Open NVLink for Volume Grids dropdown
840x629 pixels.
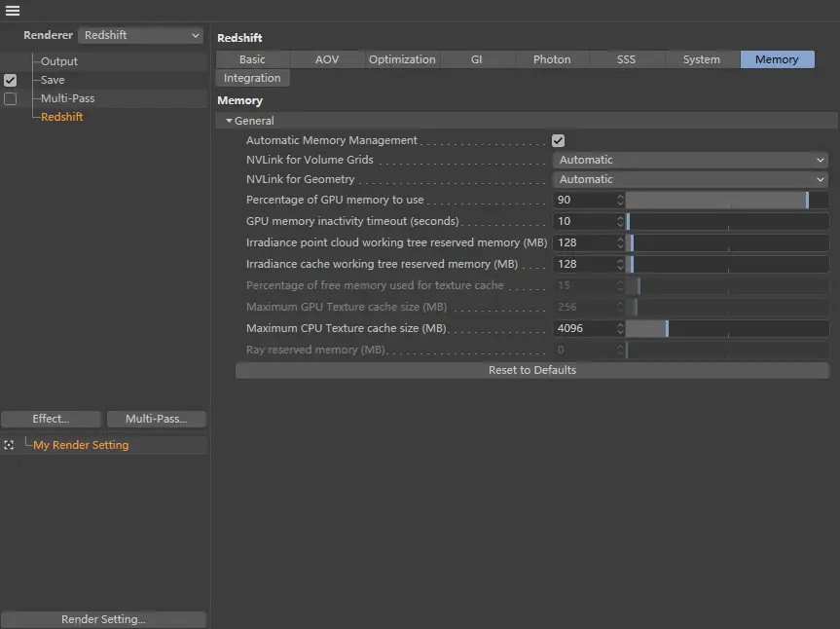[x=690, y=160]
